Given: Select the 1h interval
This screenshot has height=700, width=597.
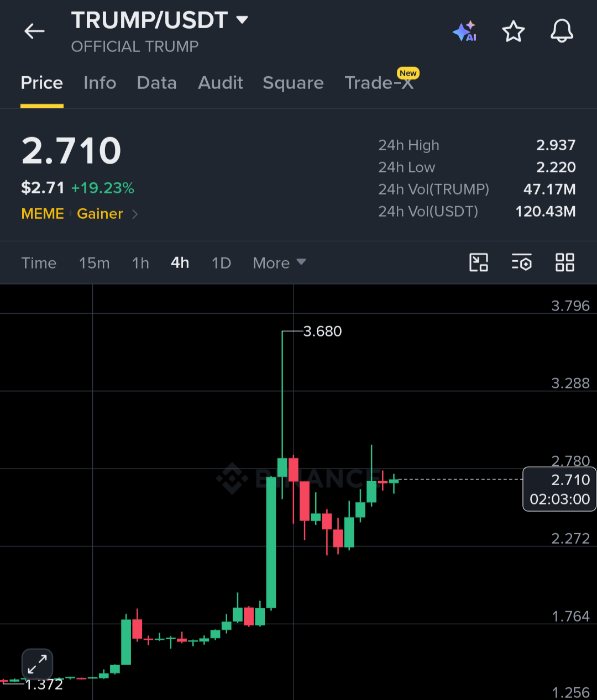Looking at the screenshot, I should click(x=141, y=263).
